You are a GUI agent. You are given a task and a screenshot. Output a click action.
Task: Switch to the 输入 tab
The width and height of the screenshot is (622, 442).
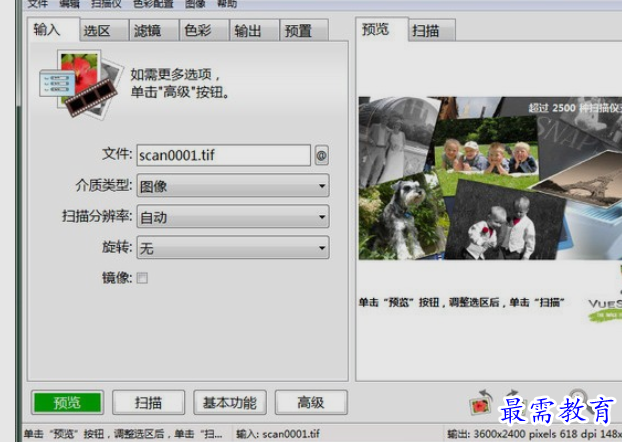coord(53,29)
